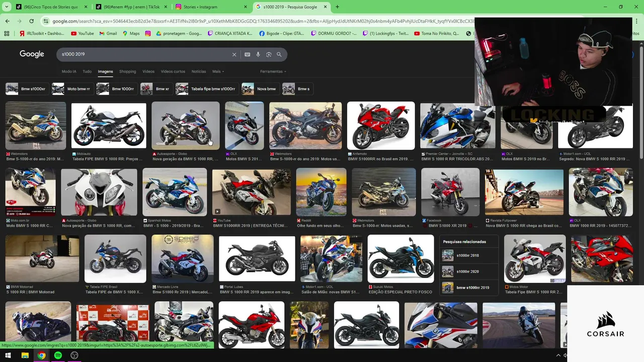This screenshot has width=644, height=362.
Task: Open the Mobiauto Tabela FIPE image result
Action: point(109,126)
